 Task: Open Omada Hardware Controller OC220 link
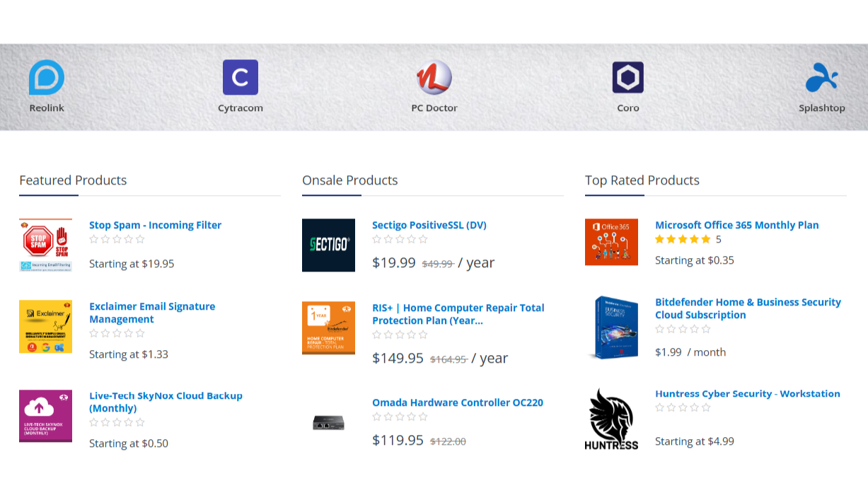(x=458, y=402)
